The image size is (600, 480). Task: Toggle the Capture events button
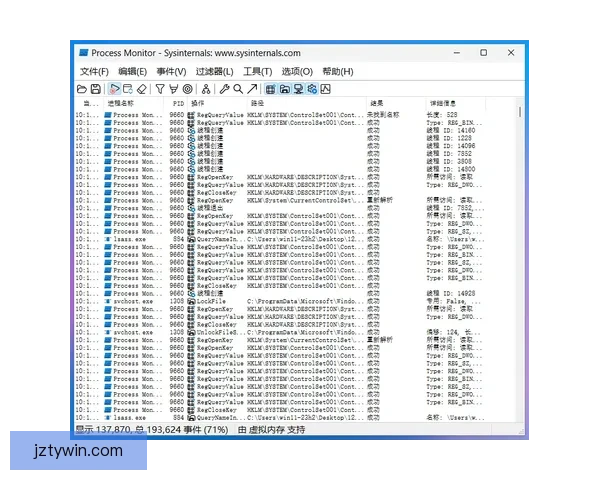(114, 89)
